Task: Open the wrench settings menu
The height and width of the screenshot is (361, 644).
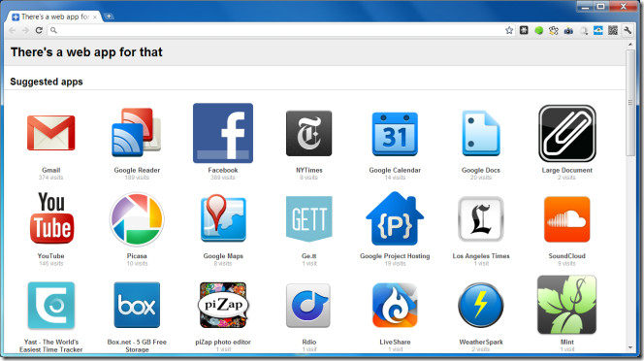Action: (628, 30)
